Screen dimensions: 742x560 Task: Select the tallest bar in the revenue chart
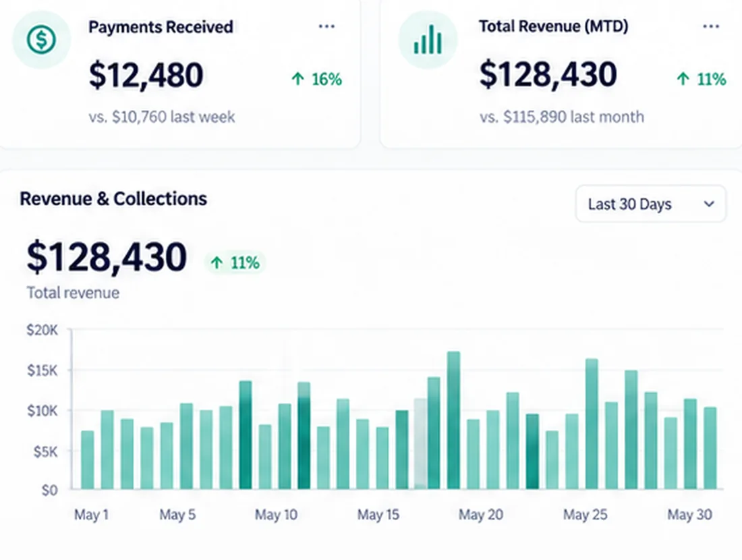[x=453, y=420]
